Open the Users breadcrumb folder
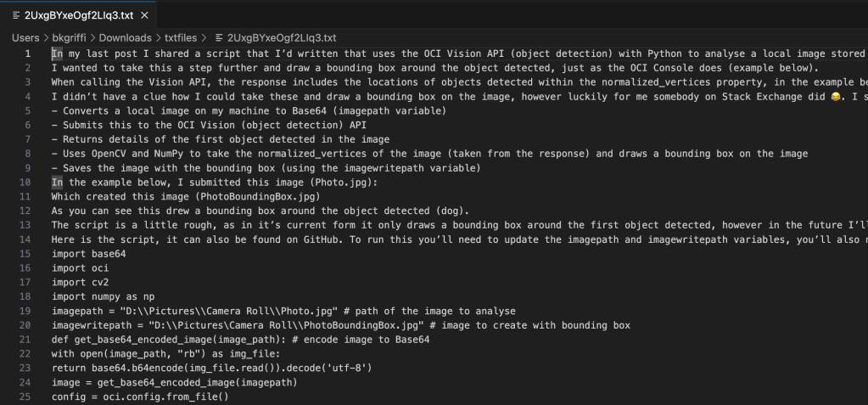Image resolution: width=868 pixels, height=405 pixels. click(25, 37)
